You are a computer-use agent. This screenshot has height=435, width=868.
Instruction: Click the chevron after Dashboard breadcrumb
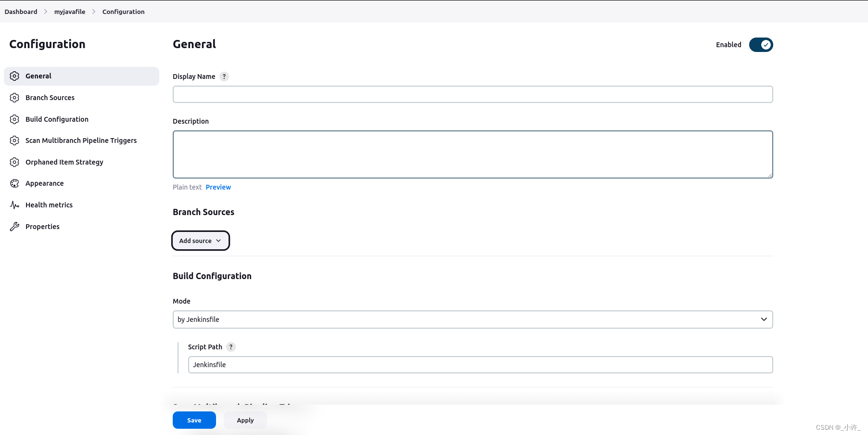coord(46,12)
